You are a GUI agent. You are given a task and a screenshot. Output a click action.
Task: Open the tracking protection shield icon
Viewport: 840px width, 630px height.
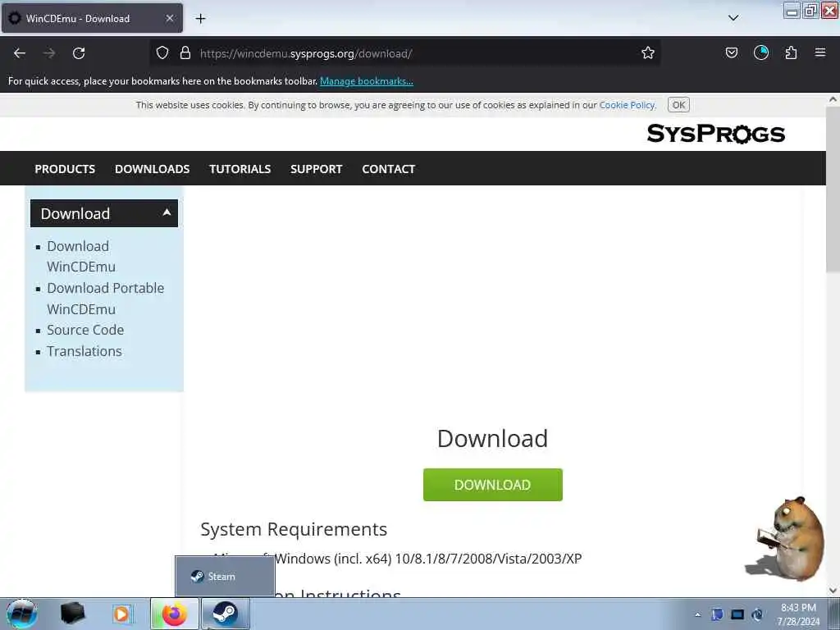pos(162,52)
